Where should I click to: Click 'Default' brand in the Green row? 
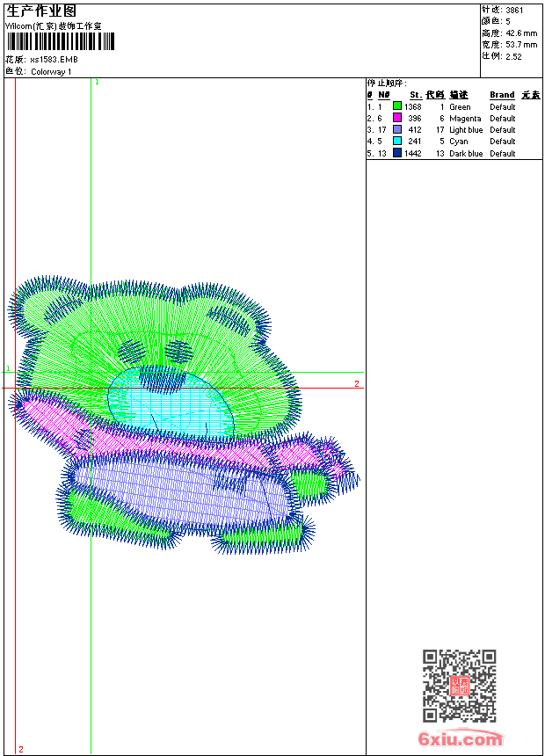pos(503,107)
